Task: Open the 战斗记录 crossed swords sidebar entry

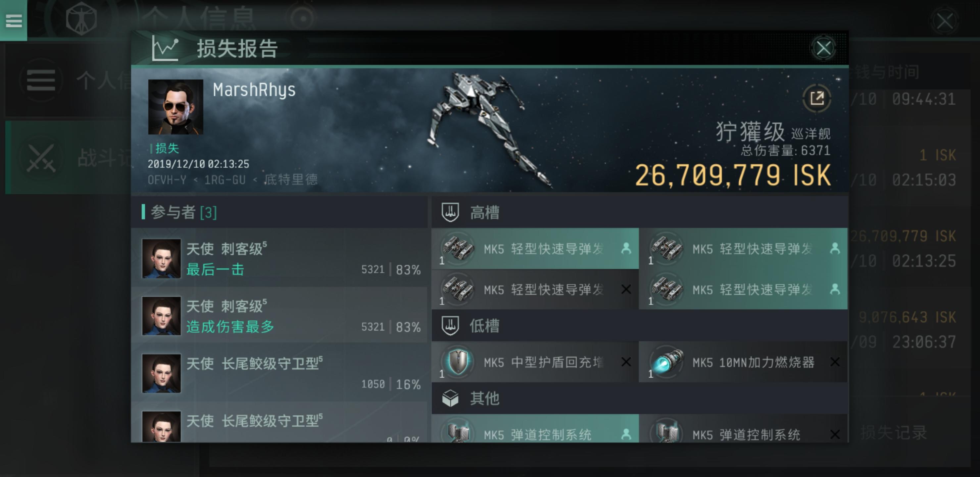Action: (x=69, y=157)
